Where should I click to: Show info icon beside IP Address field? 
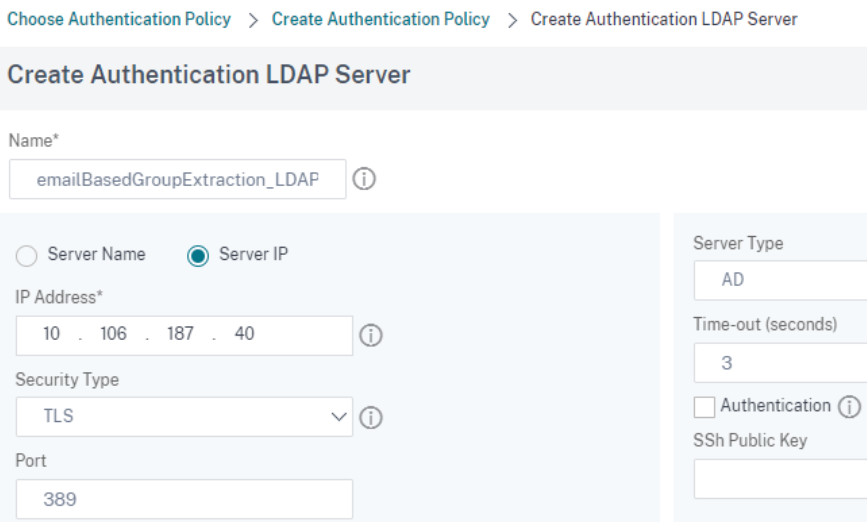(x=371, y=336)
